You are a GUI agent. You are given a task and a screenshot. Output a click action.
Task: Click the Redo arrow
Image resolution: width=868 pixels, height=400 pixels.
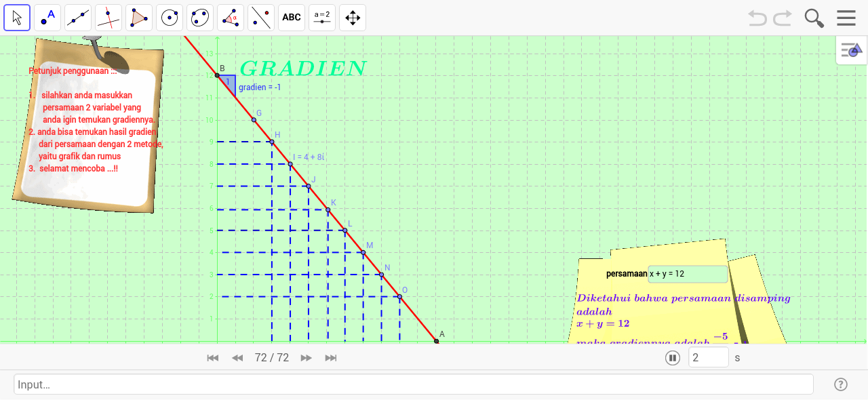point(783,18)
